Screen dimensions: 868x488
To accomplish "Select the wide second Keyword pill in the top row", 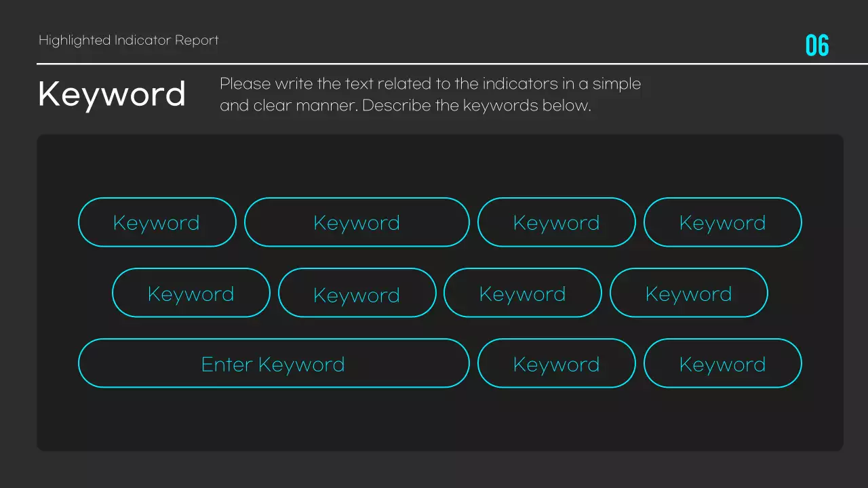I will [x=357, y=222].
